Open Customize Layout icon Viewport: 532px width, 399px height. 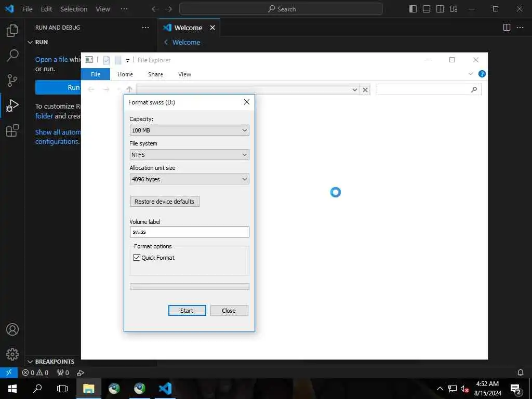pyautogui.click(x=454, y=9)
